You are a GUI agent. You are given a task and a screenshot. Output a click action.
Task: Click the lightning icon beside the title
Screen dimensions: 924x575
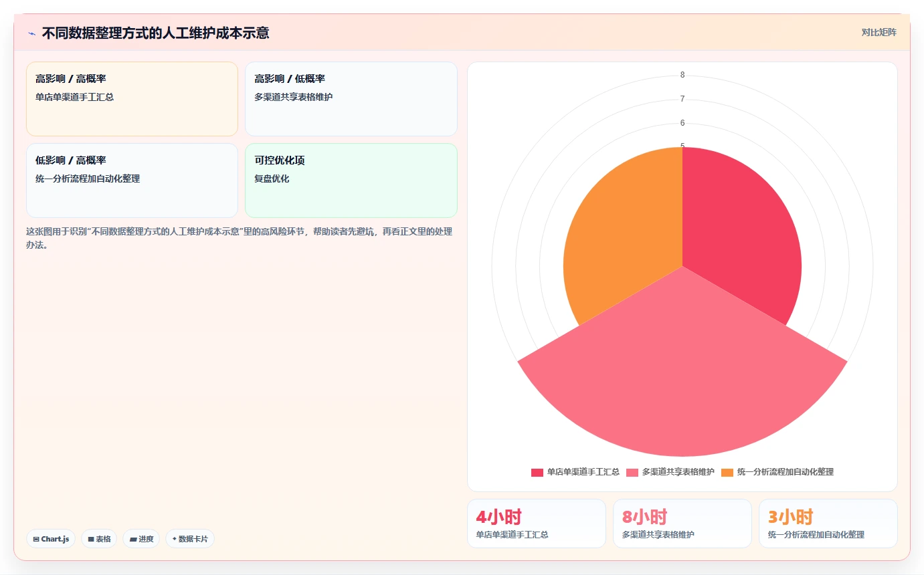click(x=31, y=33)
